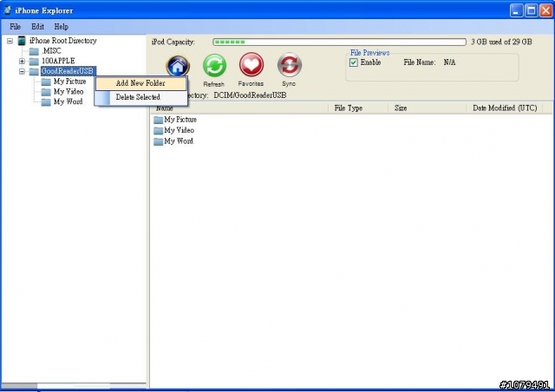
Task: Click the green Refresh icon
Action: click(x=214, y=66)
